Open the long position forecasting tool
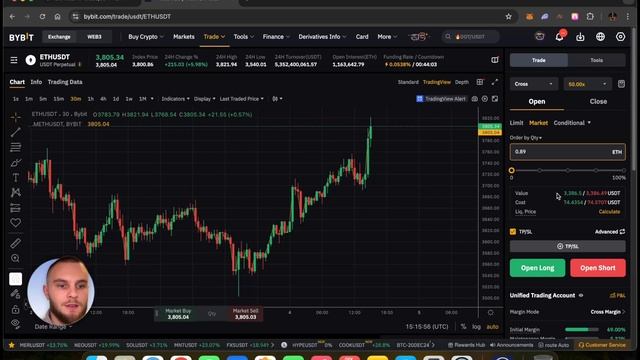This screenshot has width=640, height=360. [16, 208]
